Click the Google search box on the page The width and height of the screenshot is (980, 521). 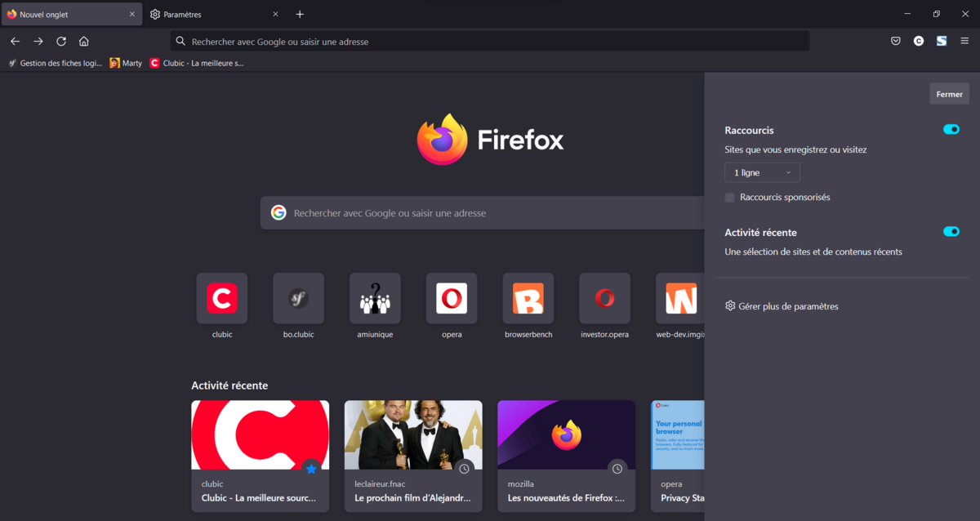coord(483,213)
